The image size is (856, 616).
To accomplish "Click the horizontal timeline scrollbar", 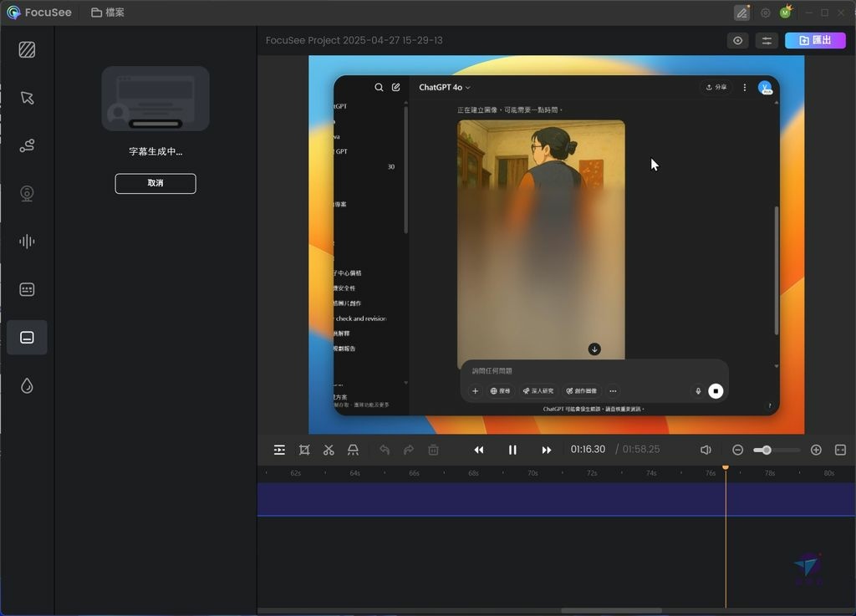I will 611,610.
